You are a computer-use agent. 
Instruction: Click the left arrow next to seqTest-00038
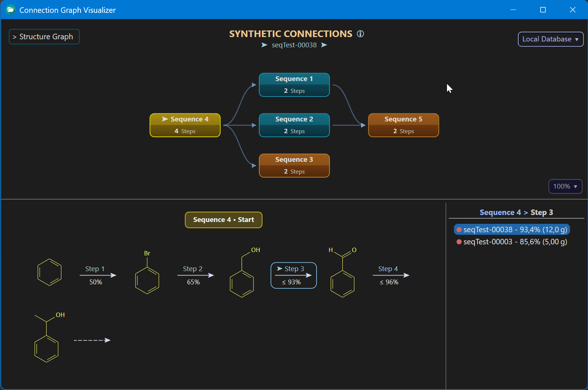pyautogui.click(x=264, y=45)
